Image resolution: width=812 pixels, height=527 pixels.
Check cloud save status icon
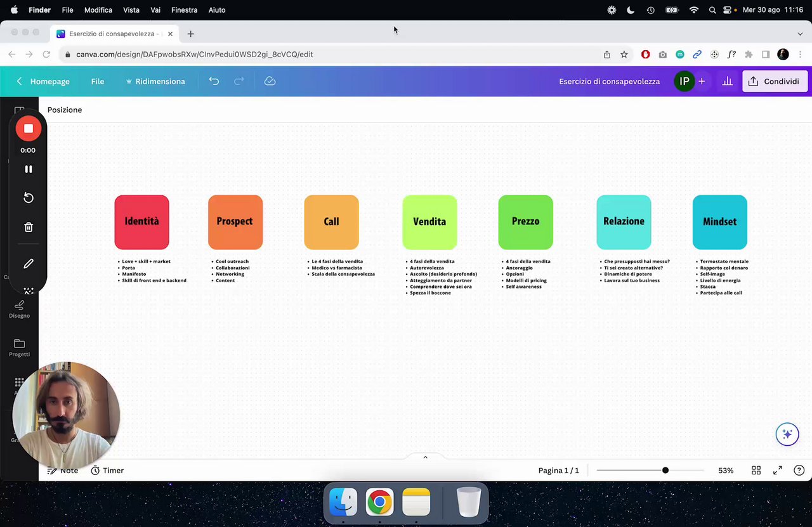coord(270,81)
